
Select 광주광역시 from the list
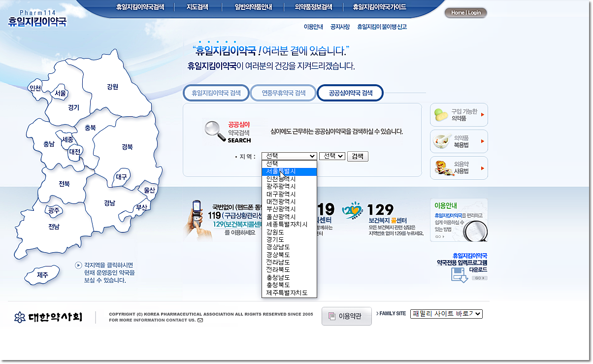pyautogui.click(x=289, y=186)
